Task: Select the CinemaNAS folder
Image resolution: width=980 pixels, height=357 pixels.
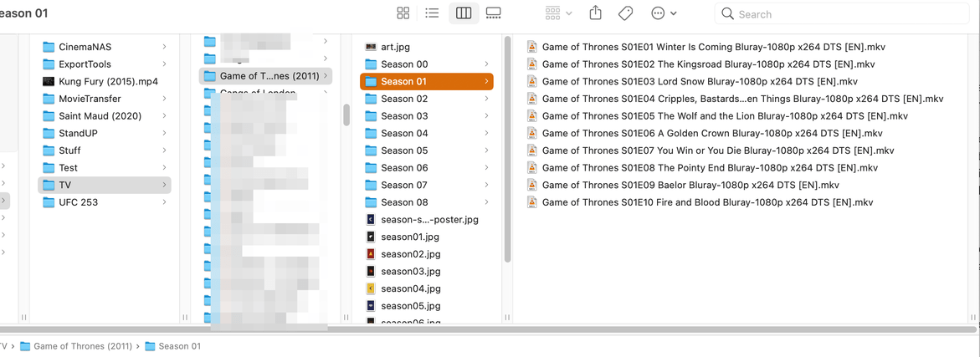Action: [105, 47]
